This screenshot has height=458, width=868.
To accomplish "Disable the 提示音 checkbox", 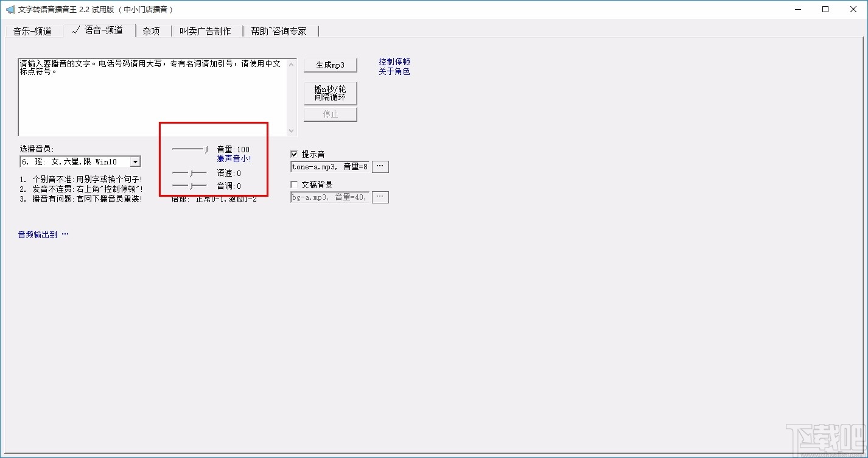I will coord(294,154).
